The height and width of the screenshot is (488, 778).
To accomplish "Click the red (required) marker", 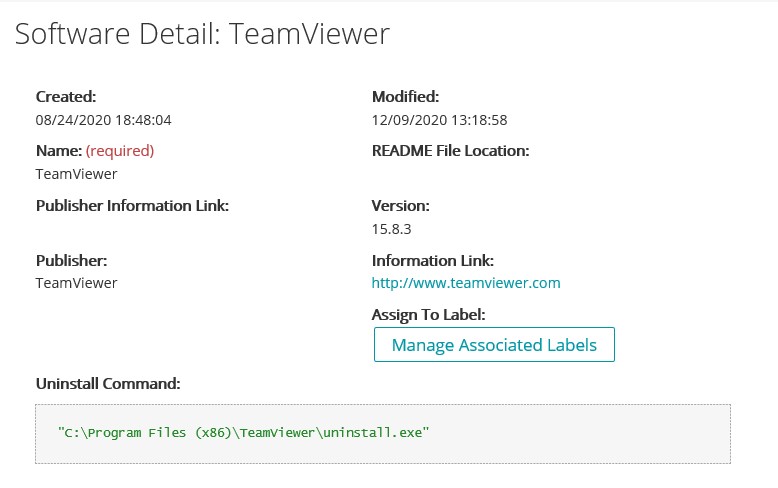I will (120, 151).
